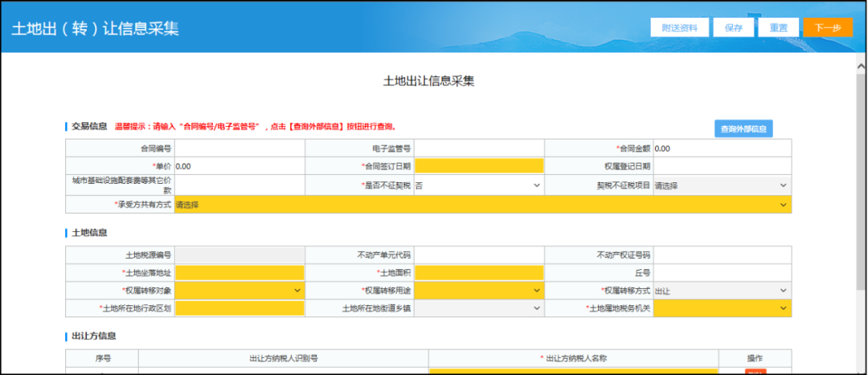Focus the 电子监管号 input field

point(479,149)
